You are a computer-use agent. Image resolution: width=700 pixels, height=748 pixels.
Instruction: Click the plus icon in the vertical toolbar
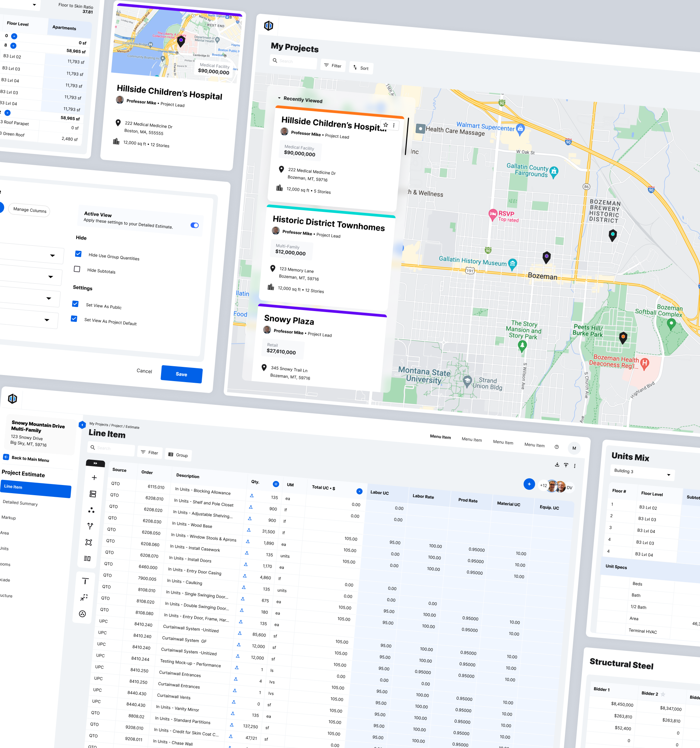(94, 478)
